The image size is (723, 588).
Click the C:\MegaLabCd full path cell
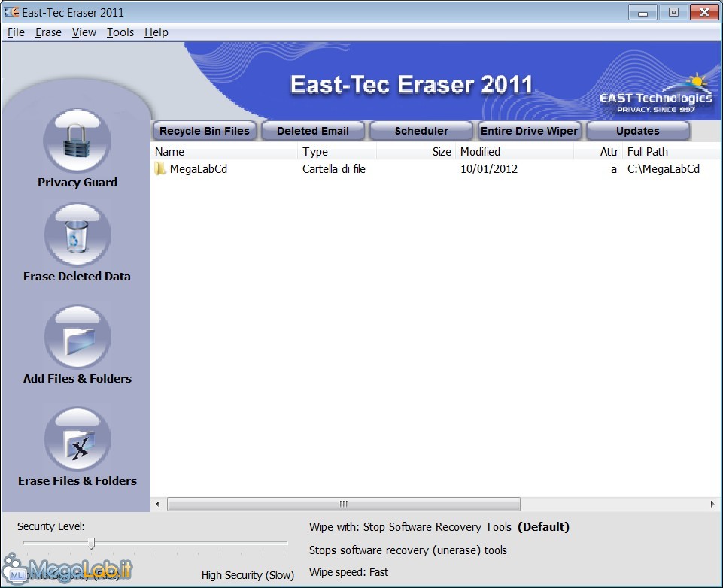coord(663,169)
